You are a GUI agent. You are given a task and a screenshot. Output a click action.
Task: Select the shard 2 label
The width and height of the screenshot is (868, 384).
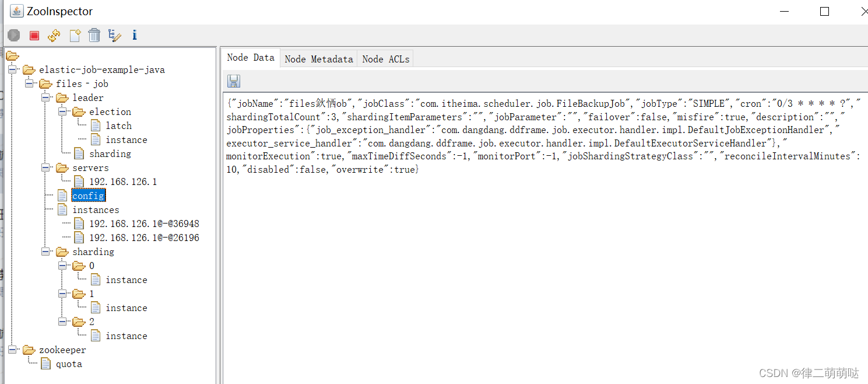92,322
